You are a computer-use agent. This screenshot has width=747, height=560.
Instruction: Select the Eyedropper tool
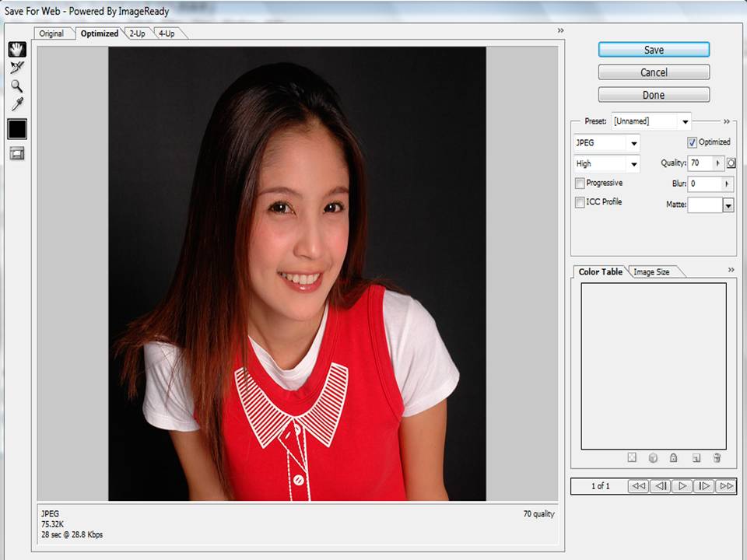click(17, 103)
